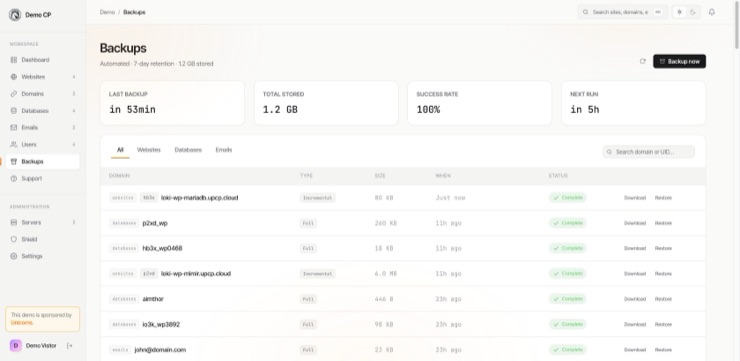Click the logout icon beside Demo Visitor

70,346
